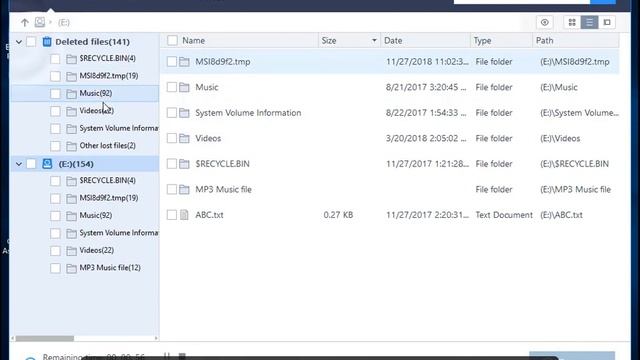The height and width of the screenshot is (360, 640).
Task: Select Other lost files(2) tree item
Action: click(x=107, y=146)
